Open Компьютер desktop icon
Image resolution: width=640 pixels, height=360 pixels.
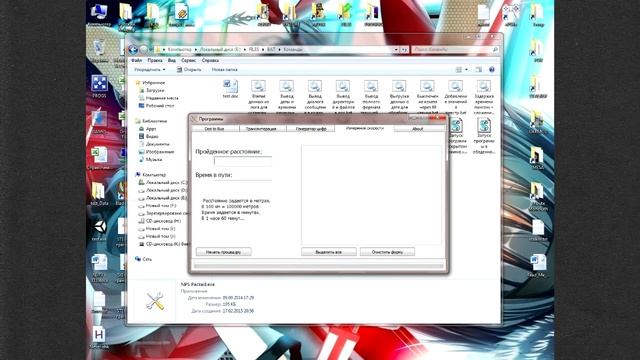tap(99, 14)
